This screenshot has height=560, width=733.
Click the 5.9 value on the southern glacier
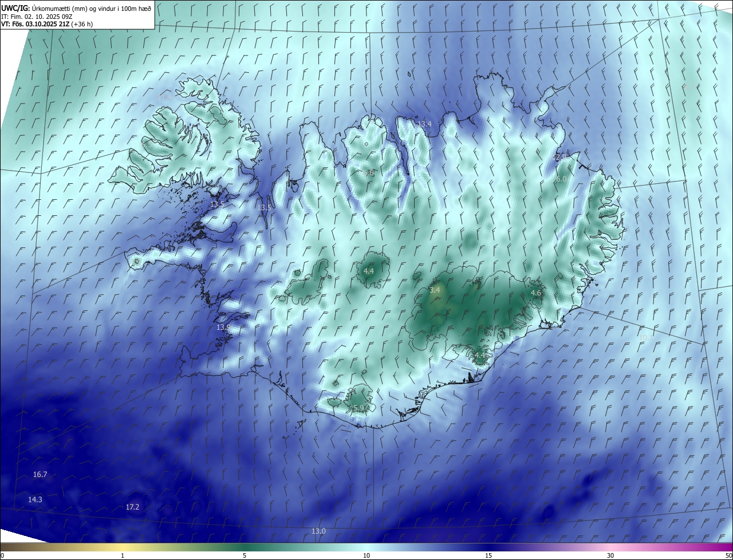pyautogui.click(x=359, y=408)
